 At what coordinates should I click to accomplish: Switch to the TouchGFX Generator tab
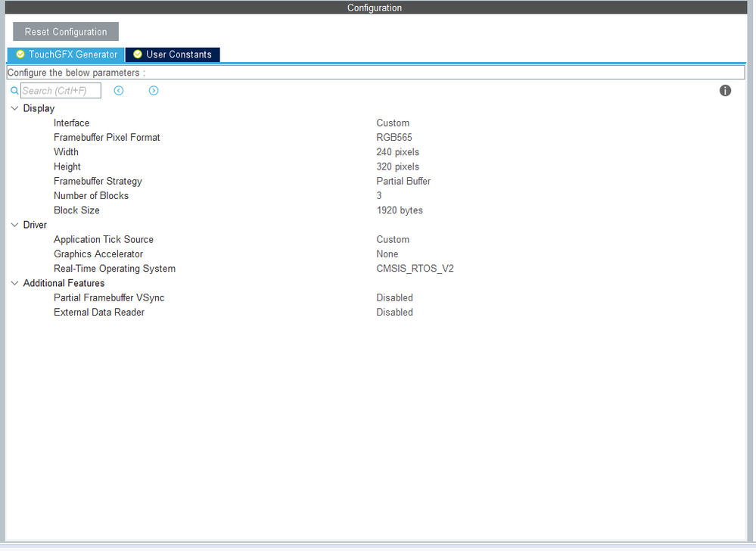click(66, 54)
